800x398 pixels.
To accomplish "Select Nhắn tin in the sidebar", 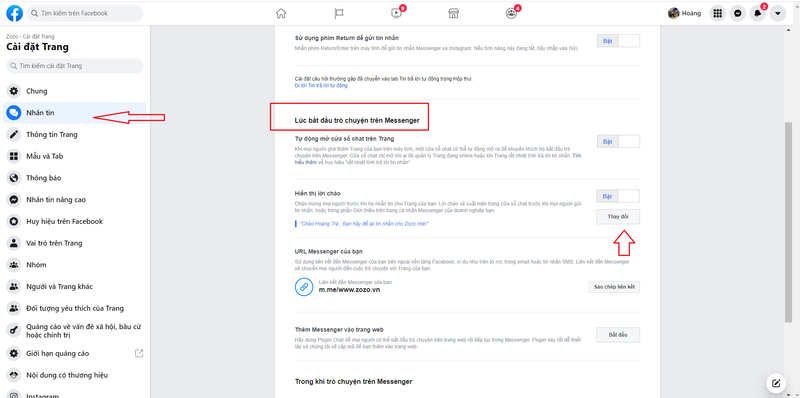I will [x=74, y=113].
